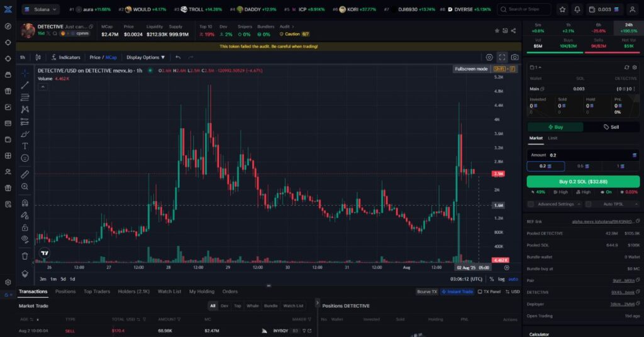Image resolution: width=644 pixels, height=337 pixels.
Task: Lock all drawing tools
Action: click(25, 228)
